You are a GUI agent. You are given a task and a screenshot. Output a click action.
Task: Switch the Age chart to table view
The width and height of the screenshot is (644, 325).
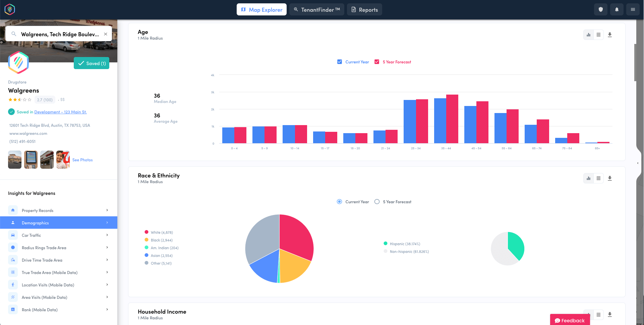(598, 35)
